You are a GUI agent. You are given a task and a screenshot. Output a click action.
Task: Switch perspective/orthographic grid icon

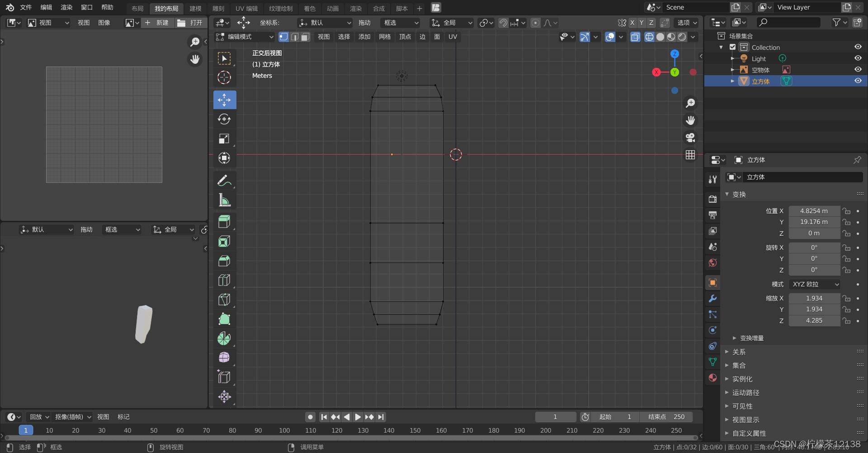coord(690,155)
